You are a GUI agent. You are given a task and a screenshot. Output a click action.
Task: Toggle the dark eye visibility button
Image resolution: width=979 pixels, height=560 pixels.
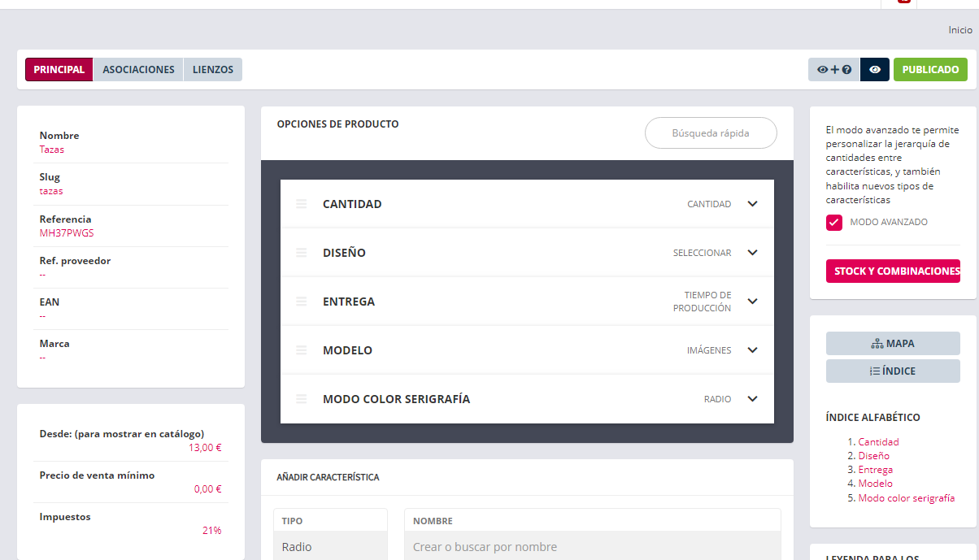[x=875, y=70]
